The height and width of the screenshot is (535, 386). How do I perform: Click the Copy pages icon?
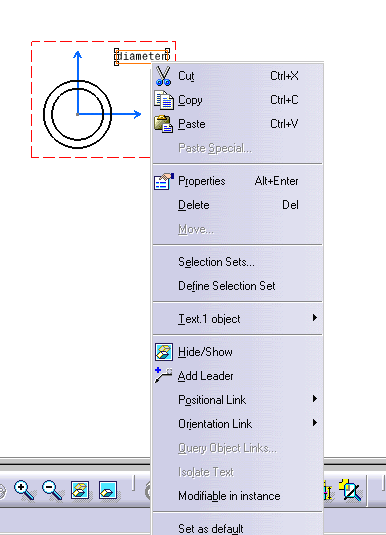164,100
